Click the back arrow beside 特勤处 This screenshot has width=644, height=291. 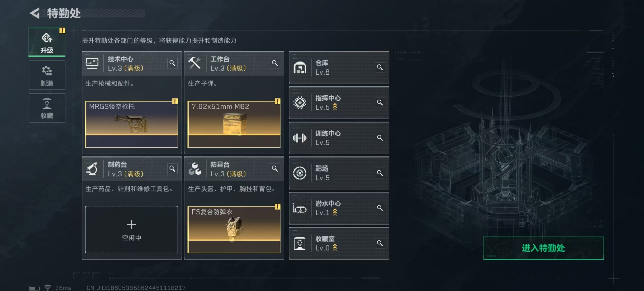[35, 13]
